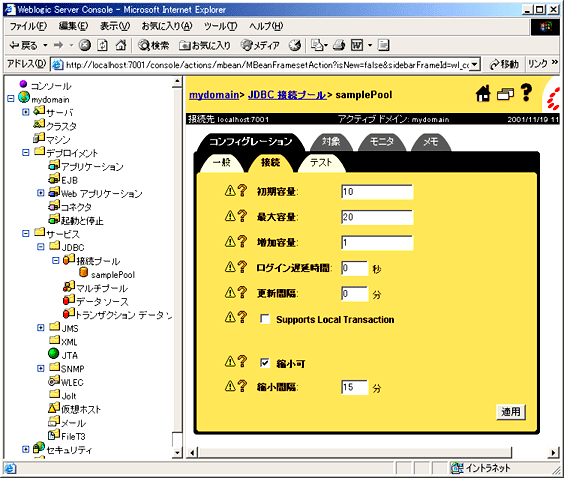The width and height of the screenshot is (564, 478).
Task: Open help with the black question mark icon
Action: click(x=526, y=92)
